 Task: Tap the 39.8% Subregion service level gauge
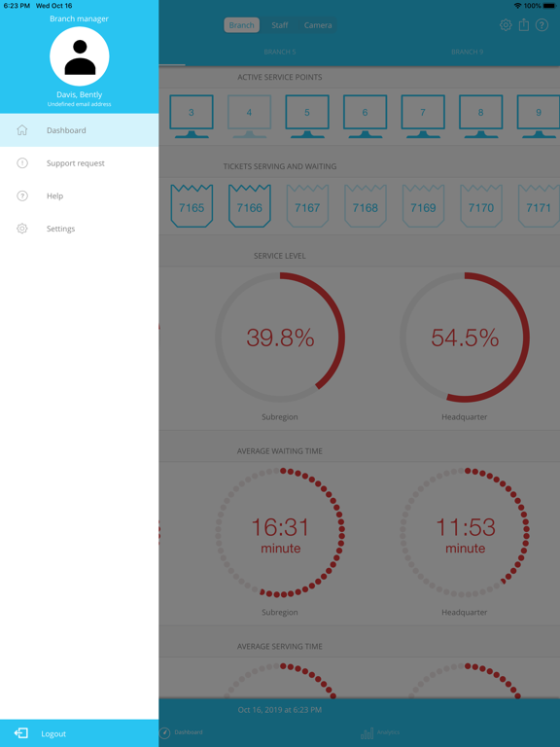pyautogui.click(x=280, y=338)
